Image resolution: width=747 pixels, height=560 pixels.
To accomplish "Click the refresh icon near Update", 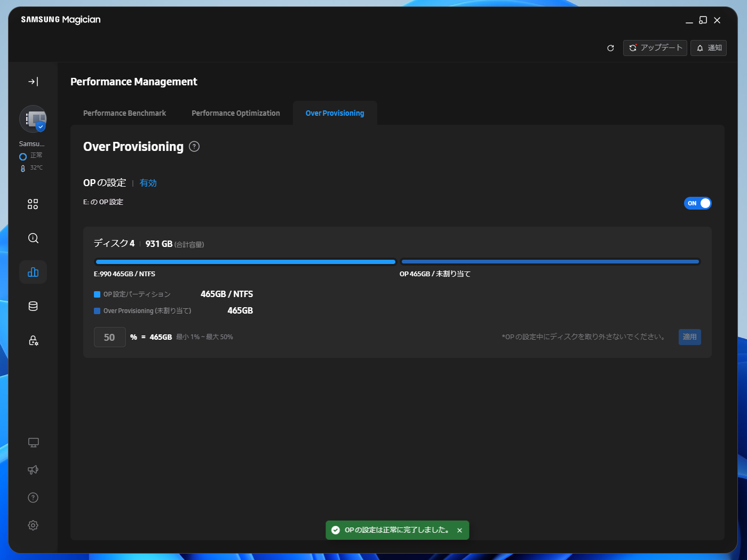I will click(x=610, y=48).
